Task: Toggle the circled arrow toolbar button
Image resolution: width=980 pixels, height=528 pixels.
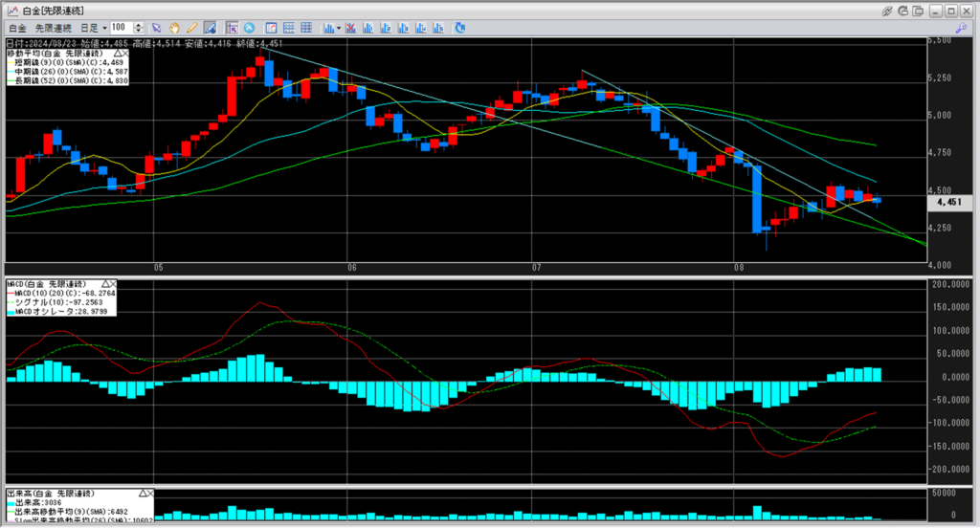Action: coord(249,28)
